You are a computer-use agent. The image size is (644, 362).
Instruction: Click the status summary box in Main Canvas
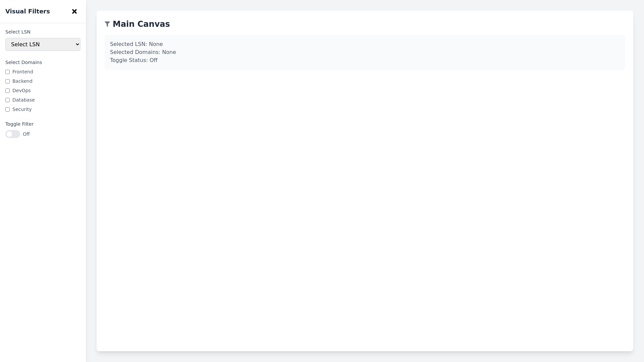tap(364, 52)
